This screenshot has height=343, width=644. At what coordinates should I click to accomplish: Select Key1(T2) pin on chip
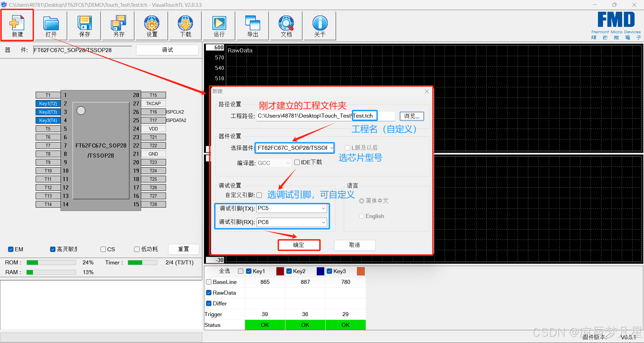[x=48, y=103]
